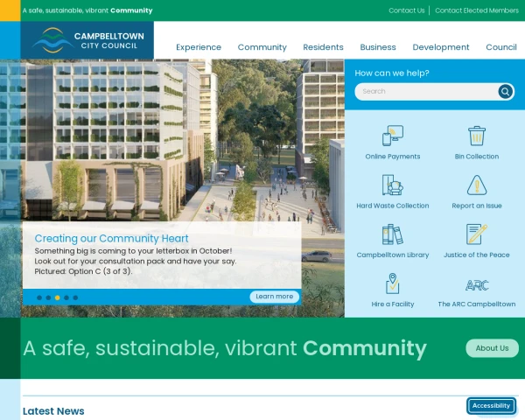Open the Residents navigation menu
Screen dimensions: 525x420
[323, 47]
